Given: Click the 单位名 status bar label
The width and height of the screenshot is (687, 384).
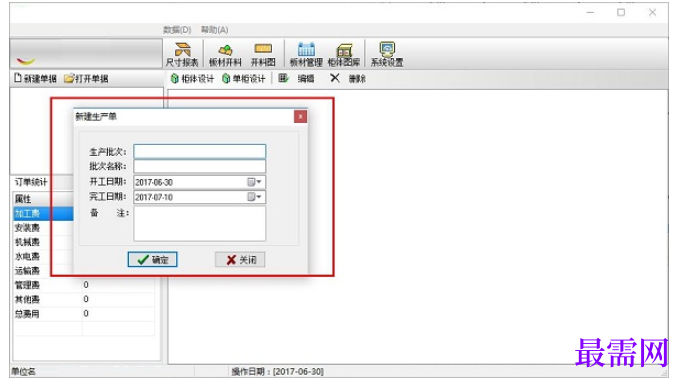Looking at the screenshot, I should pyautogui.click(x=24, y=372).
